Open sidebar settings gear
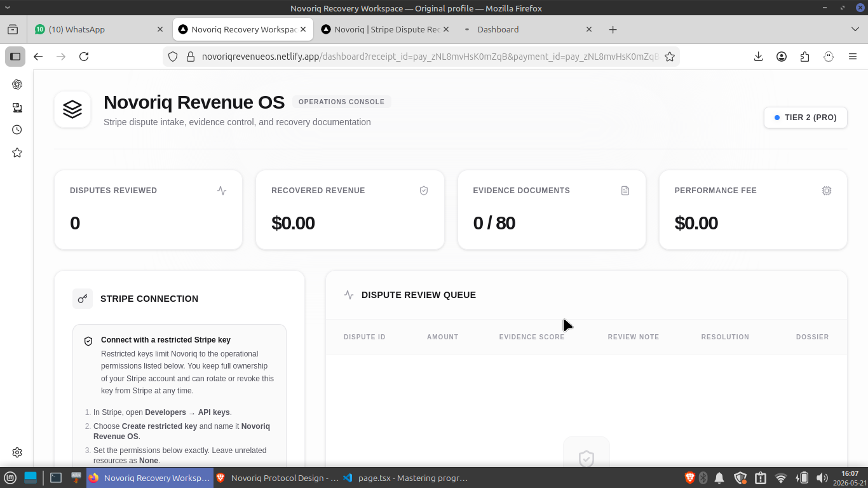Image resolution: width=868 pixels, height=488 pixels. (17, 452)
